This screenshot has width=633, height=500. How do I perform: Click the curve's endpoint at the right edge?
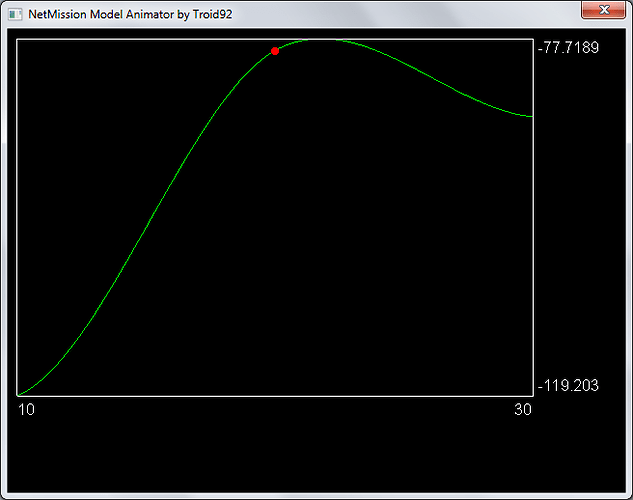(x=532, y=117)
